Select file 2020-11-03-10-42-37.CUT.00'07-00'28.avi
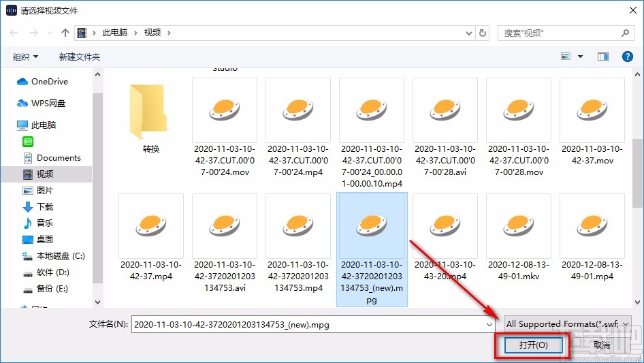644x363 pixels. click(x=445, y=128)
